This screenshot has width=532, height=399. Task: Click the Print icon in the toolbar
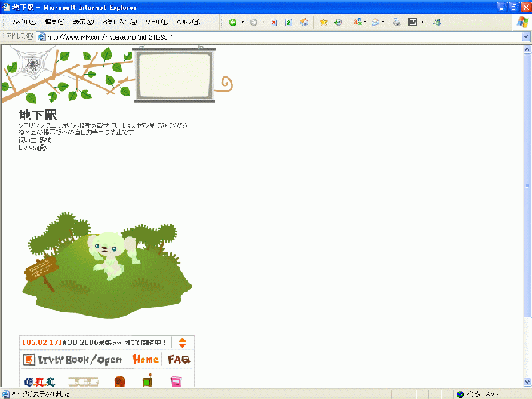click(x=397, y=22)
